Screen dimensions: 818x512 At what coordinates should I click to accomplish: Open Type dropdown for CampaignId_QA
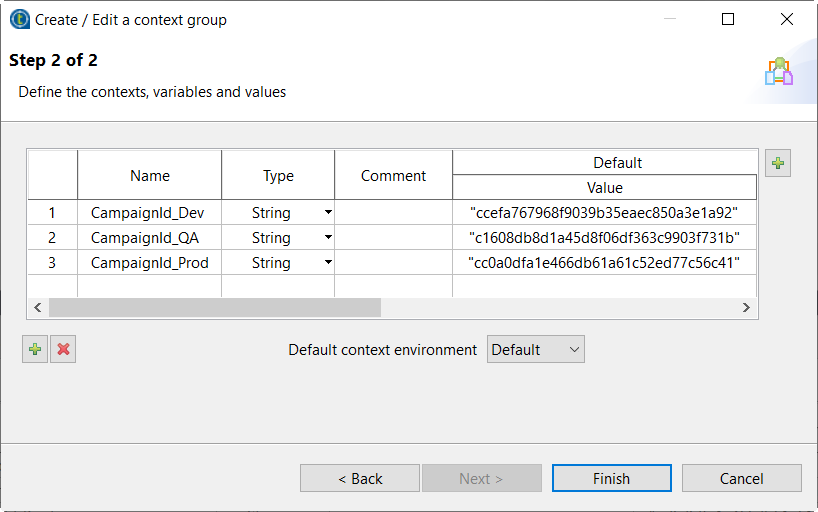pos(328,238)
